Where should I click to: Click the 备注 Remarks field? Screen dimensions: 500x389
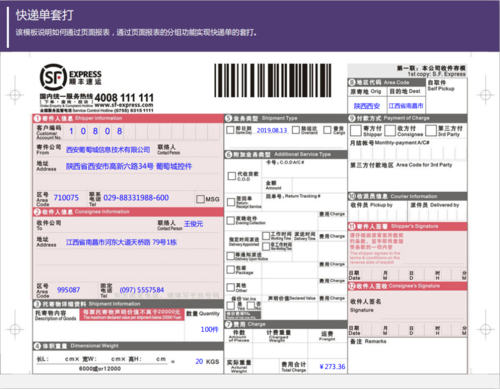407,355
